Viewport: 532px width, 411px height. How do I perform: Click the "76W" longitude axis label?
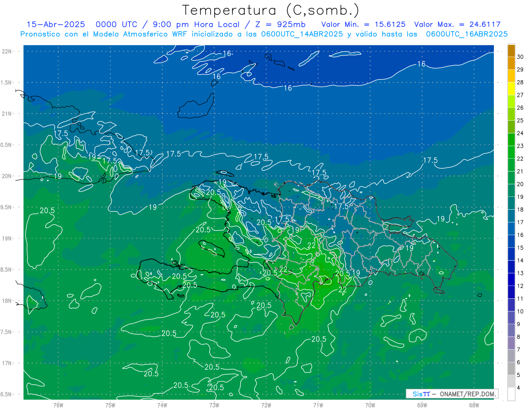[x=58, y=405]
